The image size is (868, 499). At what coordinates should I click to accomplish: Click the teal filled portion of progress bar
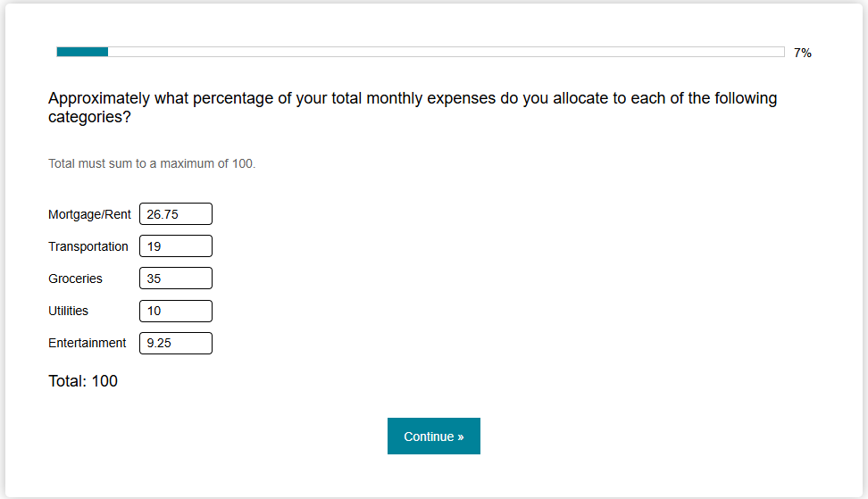82,52
